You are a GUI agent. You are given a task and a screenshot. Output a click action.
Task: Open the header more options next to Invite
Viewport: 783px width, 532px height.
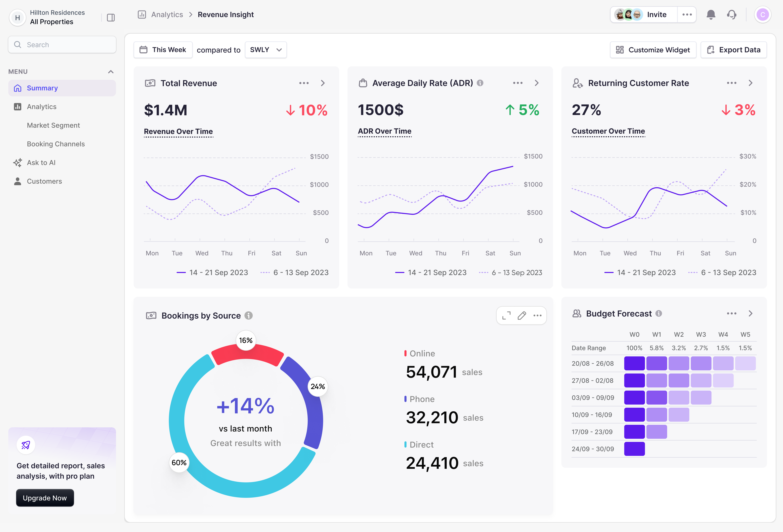click(687, 15)
